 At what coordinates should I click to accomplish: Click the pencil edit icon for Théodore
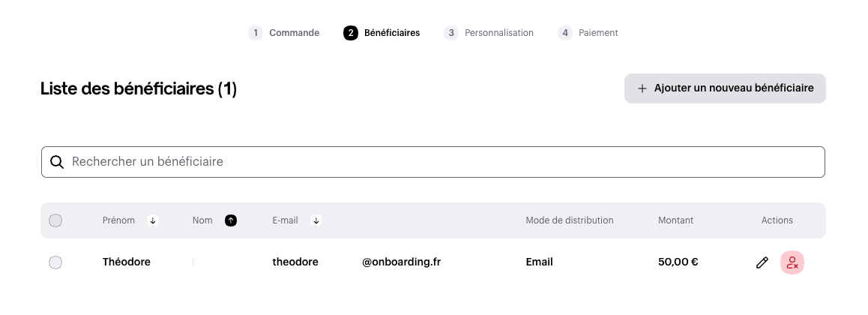tap(762, 262)
